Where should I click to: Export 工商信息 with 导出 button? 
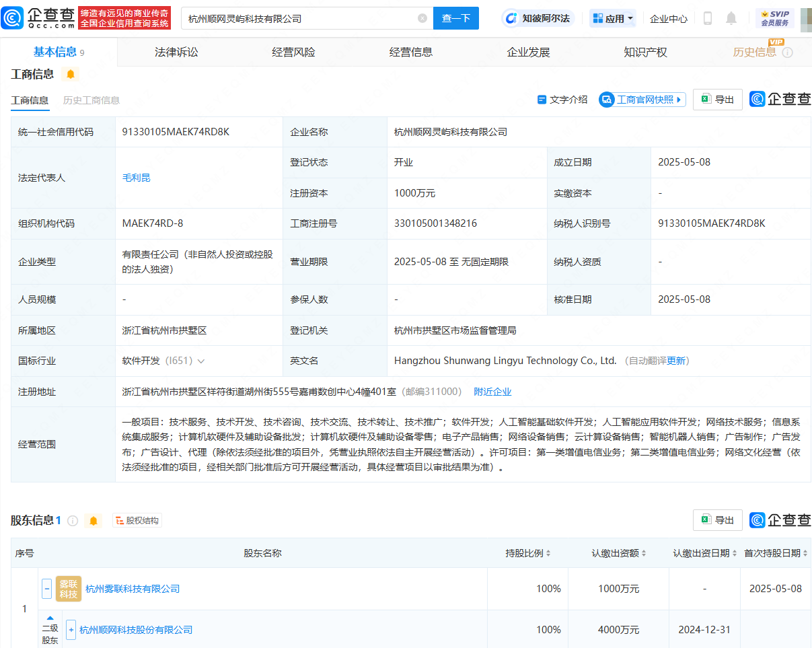tap(718, 100)
